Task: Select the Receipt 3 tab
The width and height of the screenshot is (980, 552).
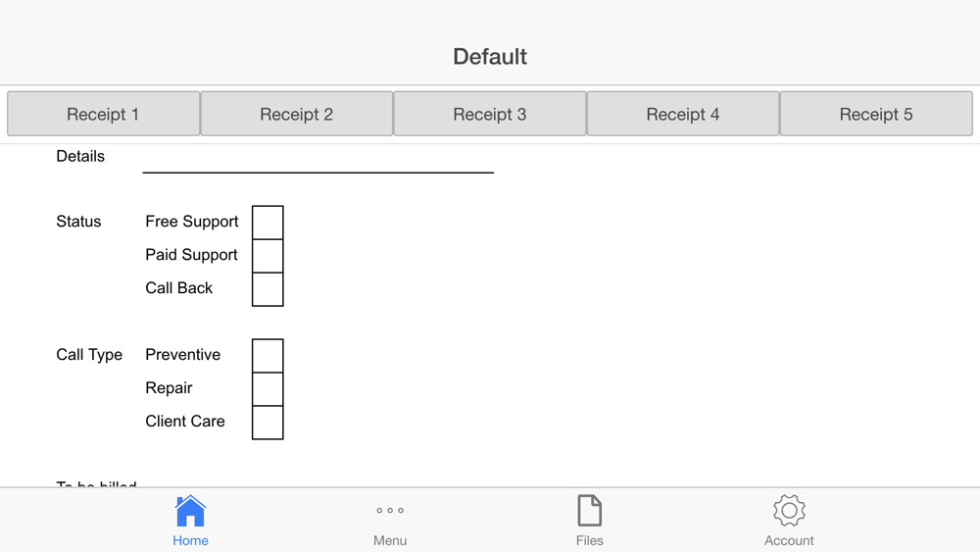Action: click(490, 114)
